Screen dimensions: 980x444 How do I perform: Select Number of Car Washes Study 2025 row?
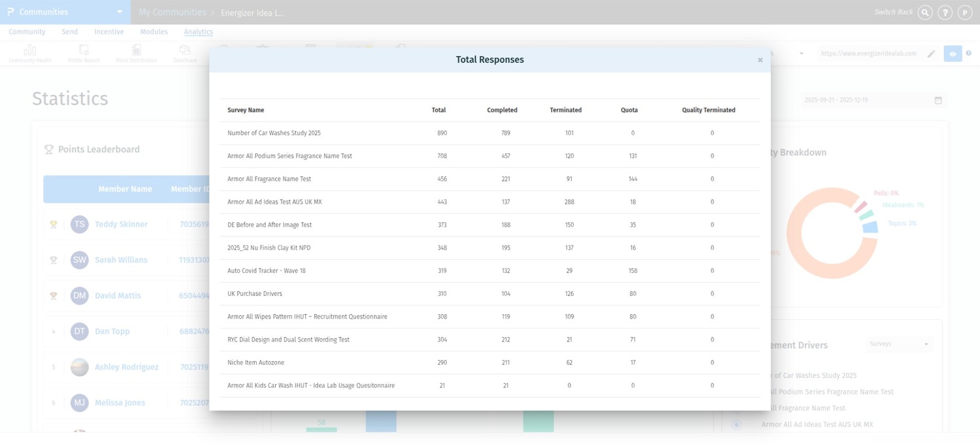[x=490, y=133]
